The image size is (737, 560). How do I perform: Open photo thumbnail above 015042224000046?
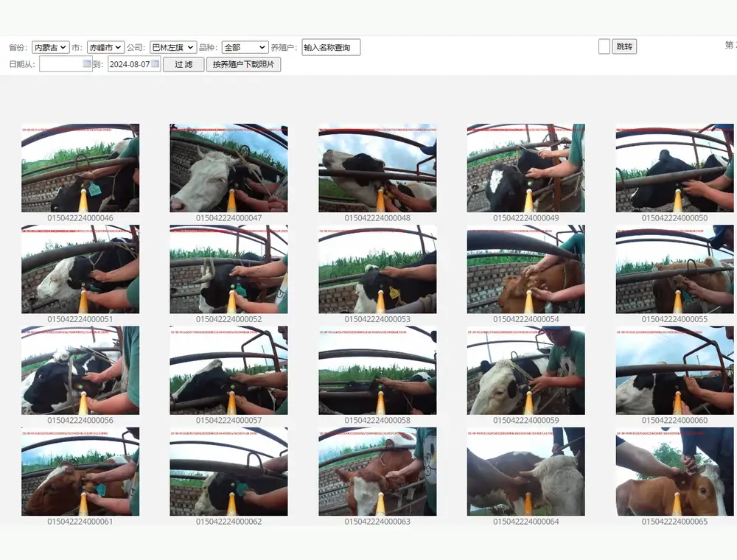pyautogui.click(x=80, y=168)
